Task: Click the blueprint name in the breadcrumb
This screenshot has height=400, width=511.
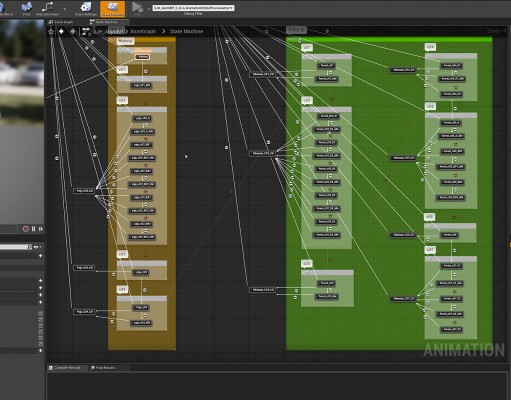Action: pos(108,31)
